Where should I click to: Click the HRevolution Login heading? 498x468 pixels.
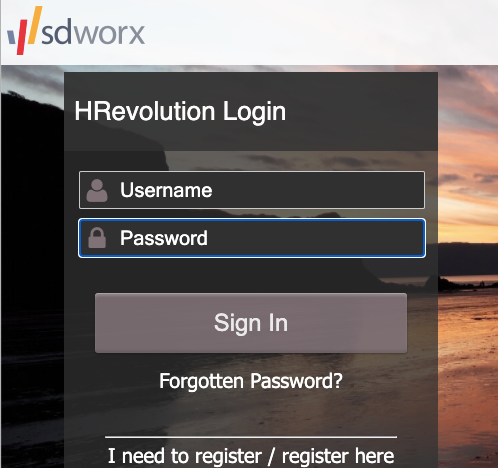coord(180,111)
